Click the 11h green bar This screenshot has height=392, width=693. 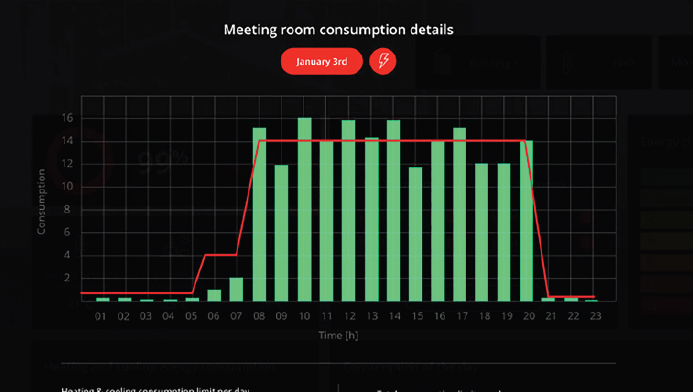click(327, 221)
